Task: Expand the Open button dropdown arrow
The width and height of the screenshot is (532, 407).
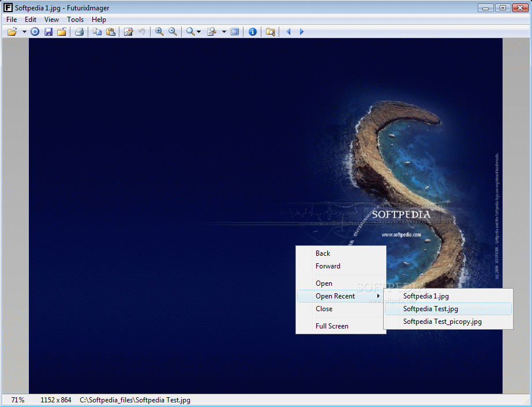Action: pos(24,32)
